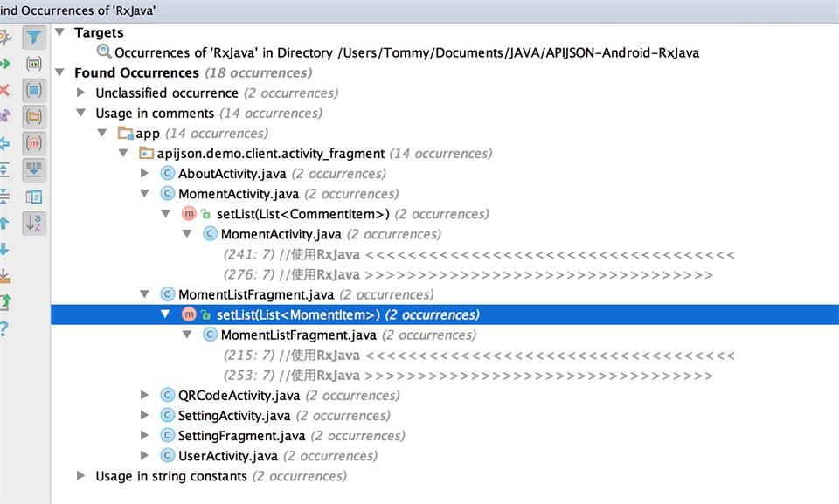Click the activity_fragment package folder icon
This screenshot has width=839, height=504.
point(146,153)
